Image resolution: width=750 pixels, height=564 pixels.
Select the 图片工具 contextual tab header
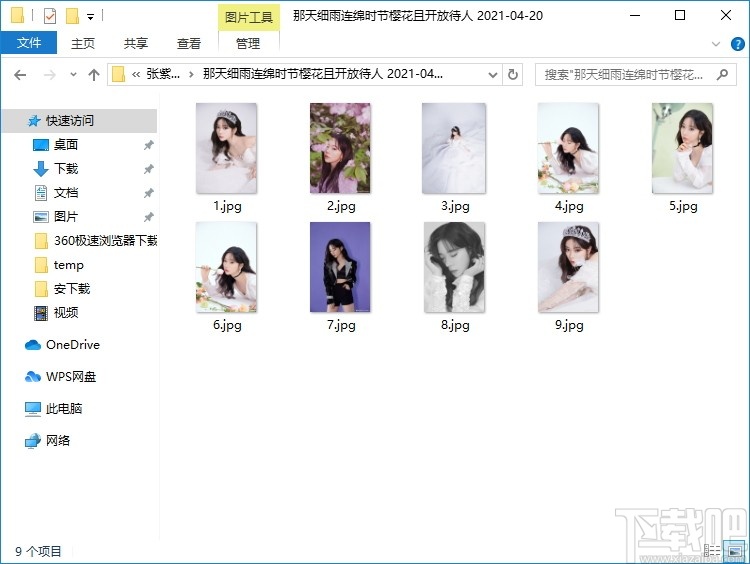tap(249, 17)
